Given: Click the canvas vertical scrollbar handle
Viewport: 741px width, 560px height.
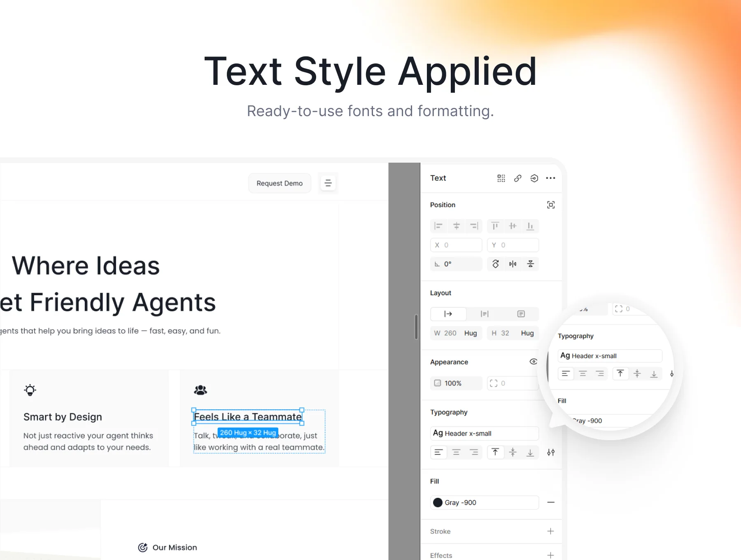Looking at the screenshot, I should [x=416, y=327].
